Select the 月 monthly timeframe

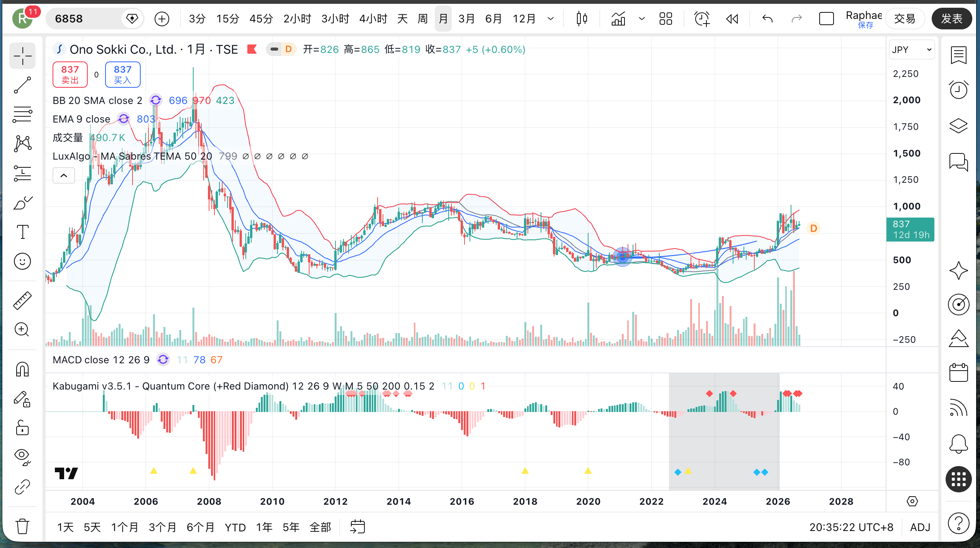443,19
